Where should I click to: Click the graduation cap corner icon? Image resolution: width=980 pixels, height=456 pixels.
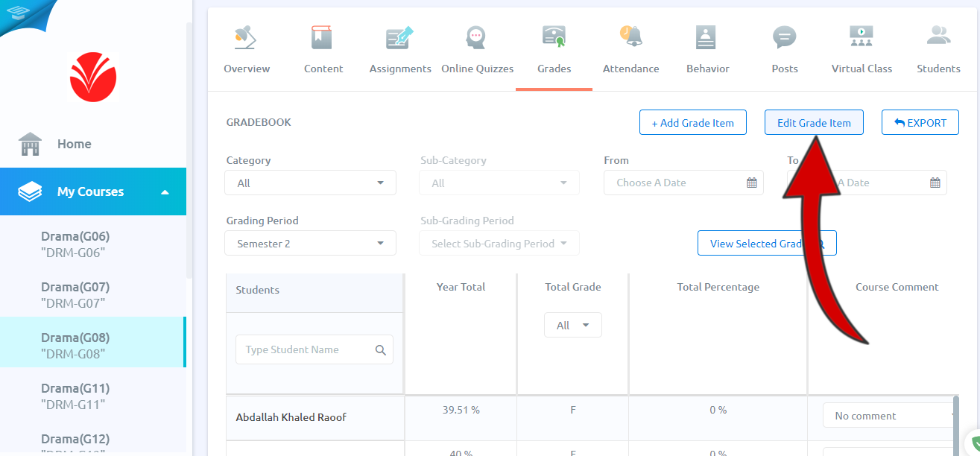16,12
